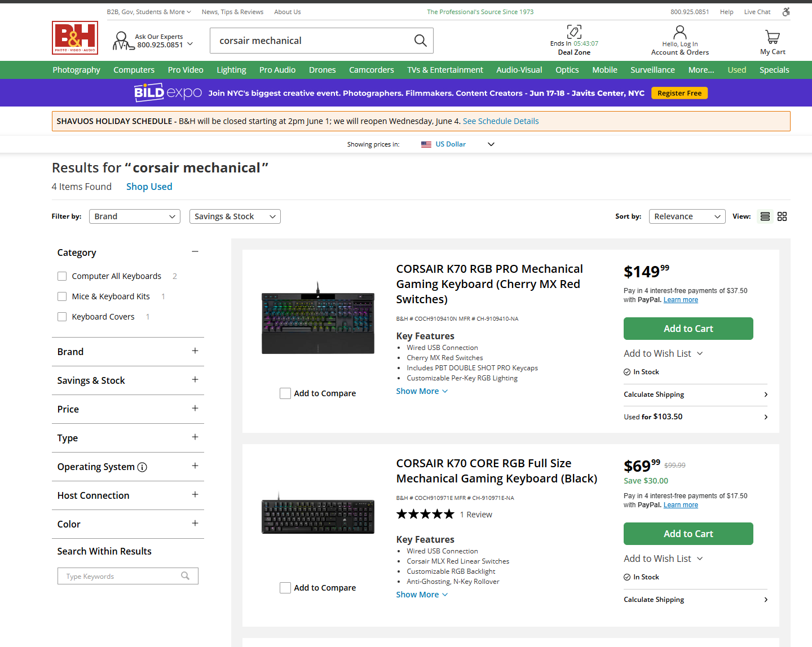
Task: Check the Computer All Keyboards category box
Action: click(x=62, y=276)
